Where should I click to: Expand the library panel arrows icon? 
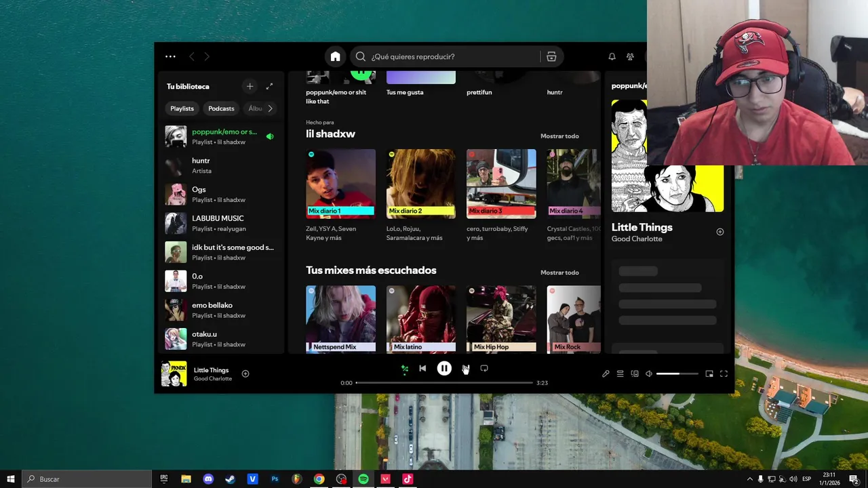tap(269, 86)
